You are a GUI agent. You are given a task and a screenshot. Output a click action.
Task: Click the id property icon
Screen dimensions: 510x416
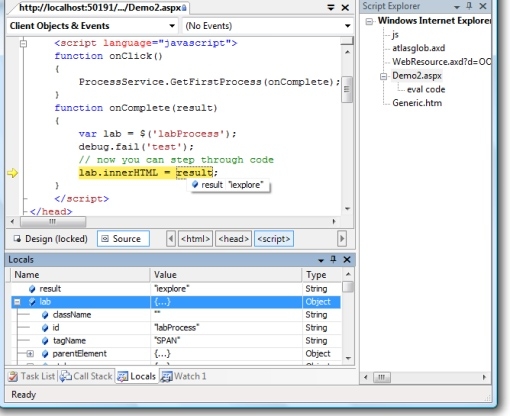45,328
